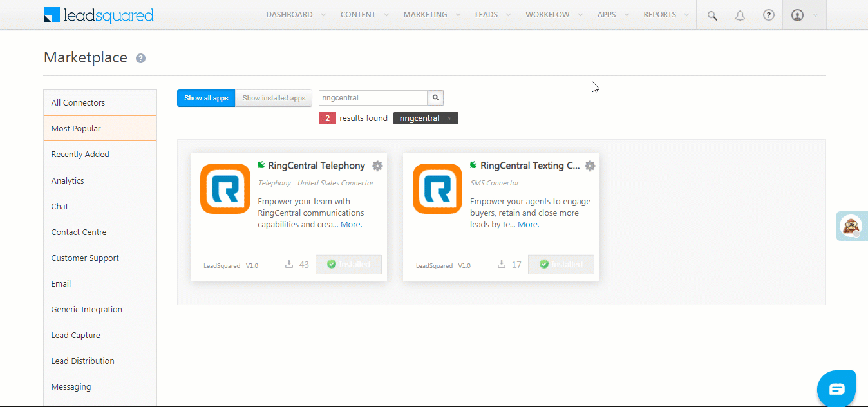This screenshot has width=868, height=407.
Task: Click More link on RingCentral Texting description
Action: [528, 225]
